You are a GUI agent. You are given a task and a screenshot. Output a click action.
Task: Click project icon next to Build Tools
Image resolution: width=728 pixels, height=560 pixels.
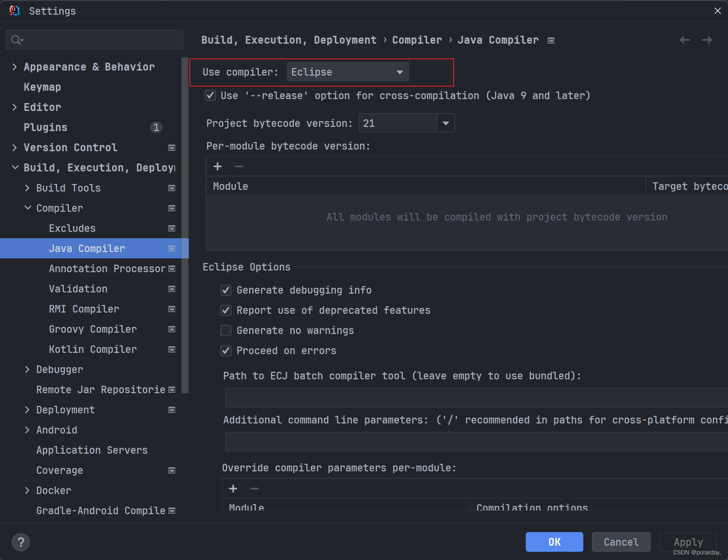coord(172,188)
